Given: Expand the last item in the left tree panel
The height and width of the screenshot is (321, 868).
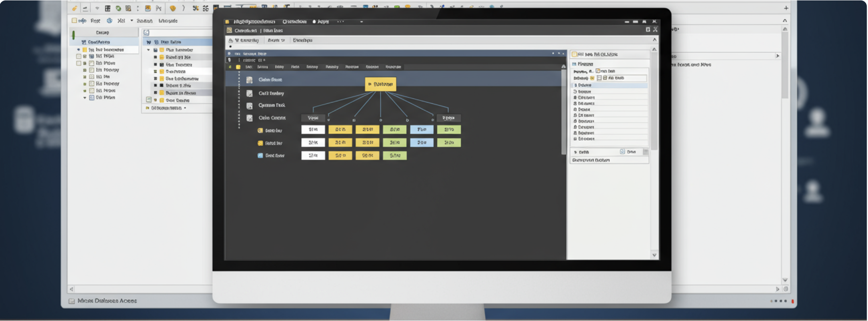Looking at the screenshot, I should tap(85, 98).
